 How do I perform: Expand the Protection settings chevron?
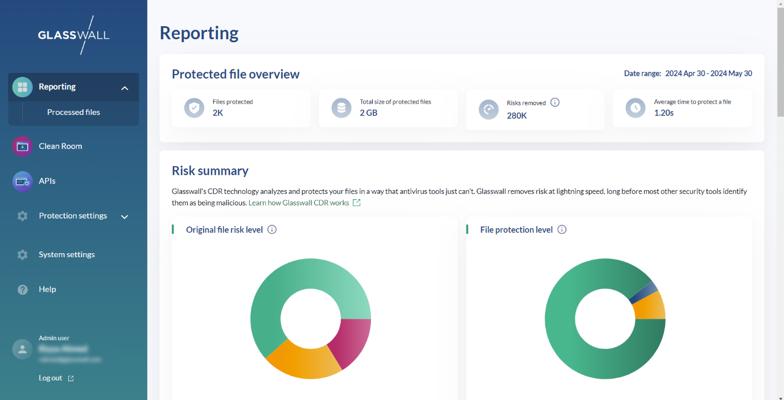[125, 217]
